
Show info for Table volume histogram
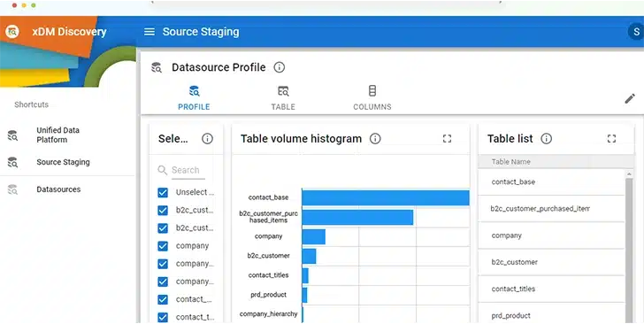coord(375,139)
